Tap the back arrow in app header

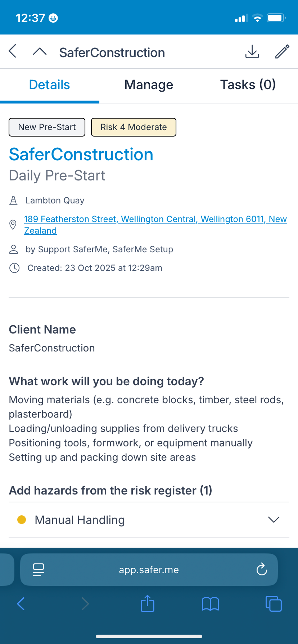click(x=13, y=51)
